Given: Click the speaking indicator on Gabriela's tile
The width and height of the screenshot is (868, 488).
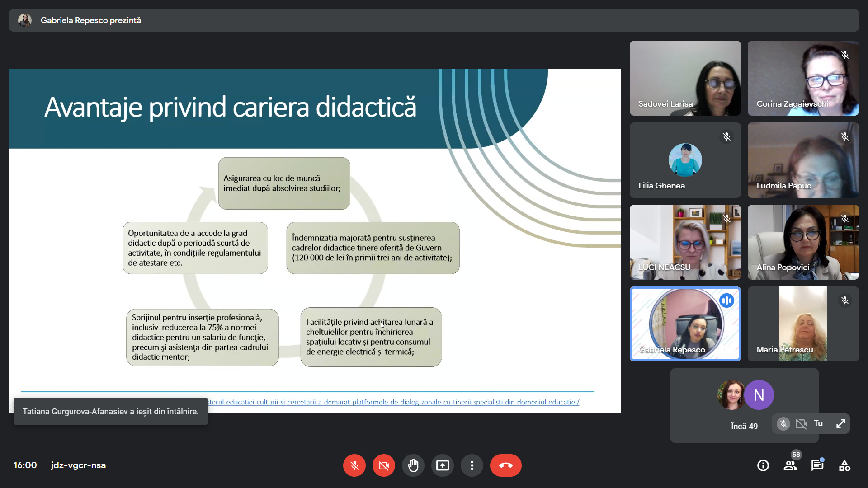Looking at the screenshot, I should click(726, 300).
